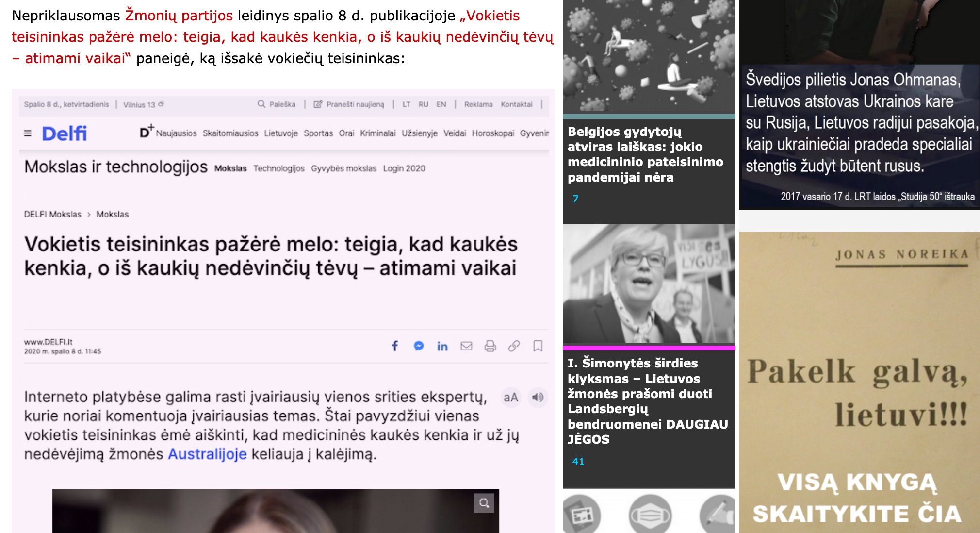Follow the blue Australijoje link
This screenshot has height=533, width=980.
coord(207,454)
